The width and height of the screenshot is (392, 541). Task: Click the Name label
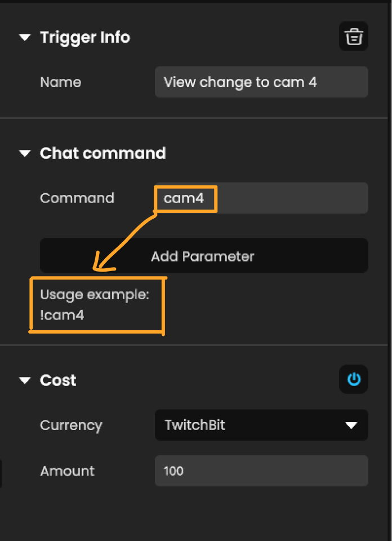pos(60,82)
